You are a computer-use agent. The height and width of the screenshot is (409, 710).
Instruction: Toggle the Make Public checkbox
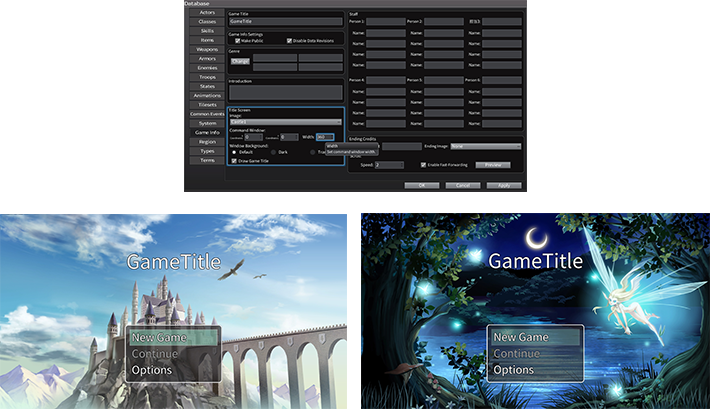click(x=237, y=41)
